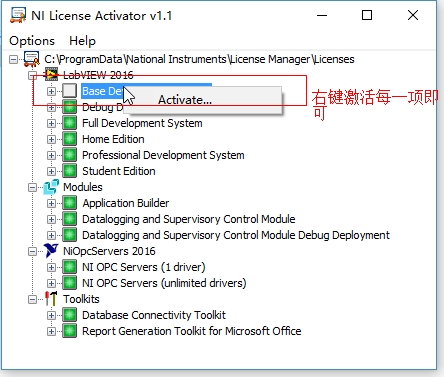Viewport: 444px width, 377px height.
Task: Select NI OPC Servers (1 driver) entry
Action: pos(144,267)
